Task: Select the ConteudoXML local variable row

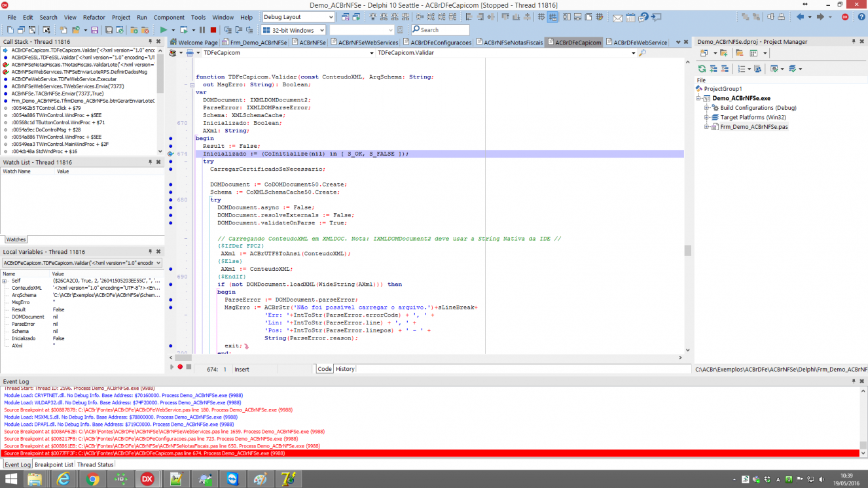Action: pyautogui.click(x=82, y=288)
